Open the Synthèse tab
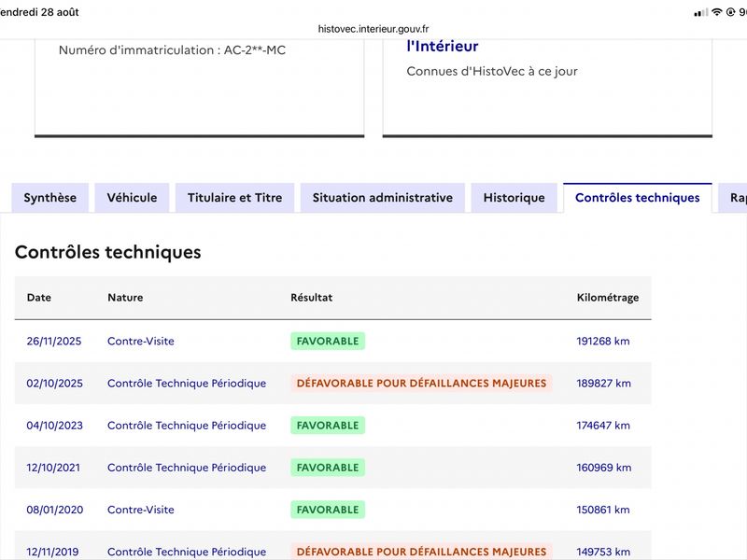Screen dimensions: 747x560 click(x=50, y=198)
